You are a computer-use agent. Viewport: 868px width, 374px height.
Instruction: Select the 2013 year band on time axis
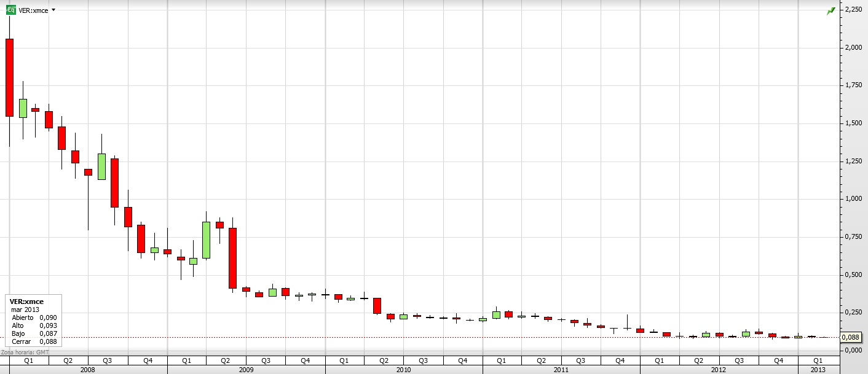click(x=818, y=370)
